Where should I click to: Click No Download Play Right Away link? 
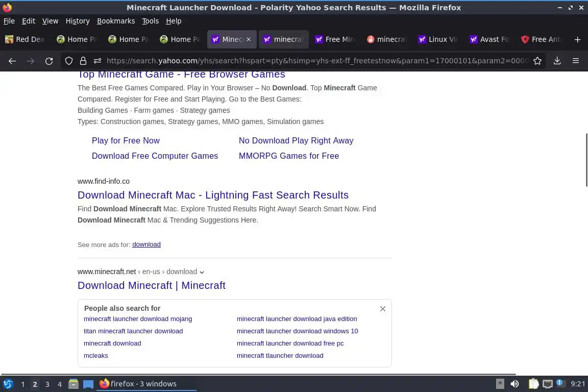[x=296, y=141]
